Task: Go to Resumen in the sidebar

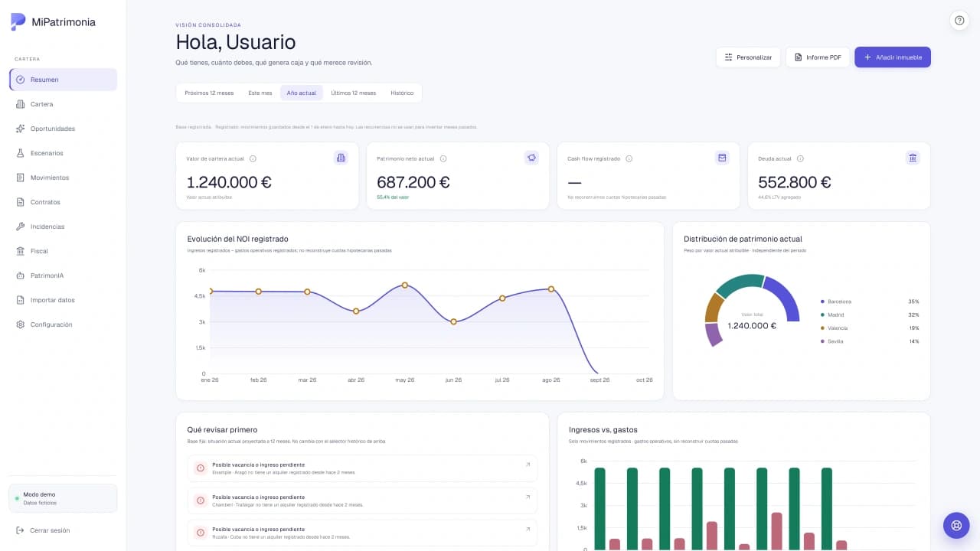Action: [x=63, y=80]
